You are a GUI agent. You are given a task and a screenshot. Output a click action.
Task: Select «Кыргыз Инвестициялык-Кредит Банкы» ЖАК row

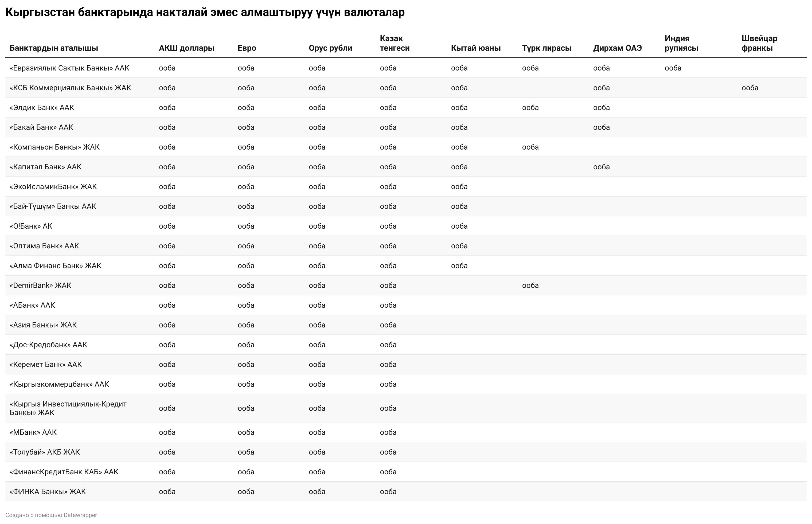[406, 408]
